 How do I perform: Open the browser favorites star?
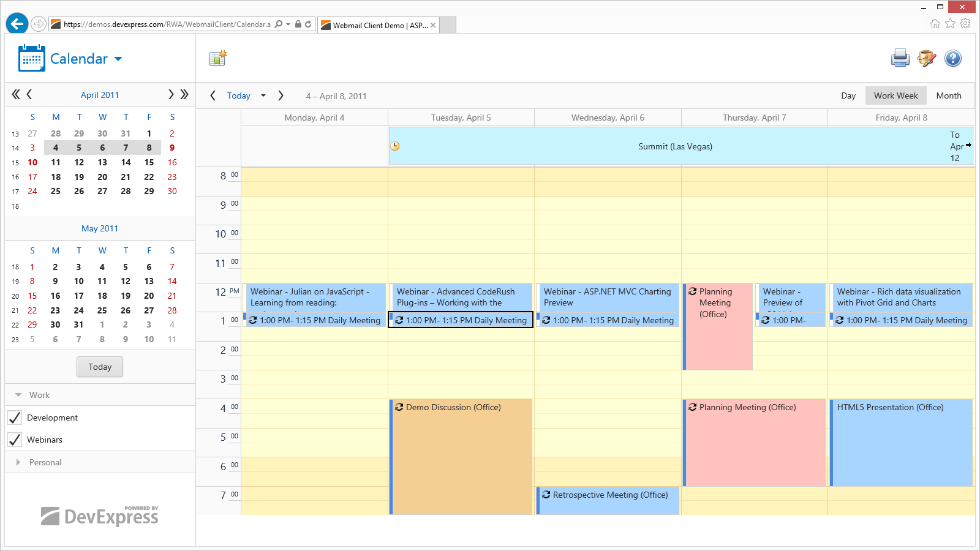(x=950, y=23)
